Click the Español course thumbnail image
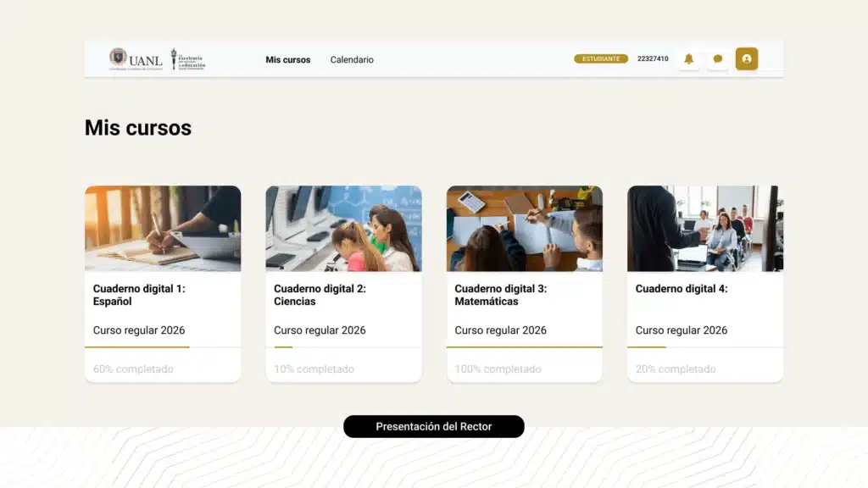The width and height of the screenshot is (868, 488). pos(163,229)
